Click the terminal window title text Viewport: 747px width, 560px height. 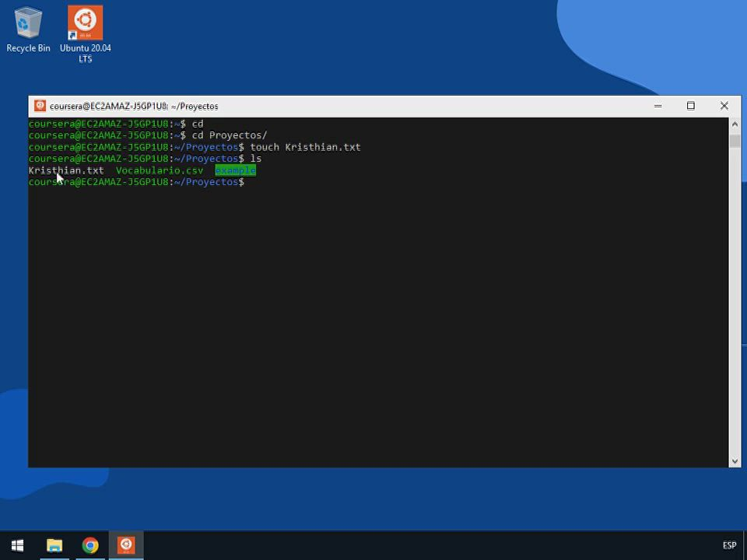point(134,107)
